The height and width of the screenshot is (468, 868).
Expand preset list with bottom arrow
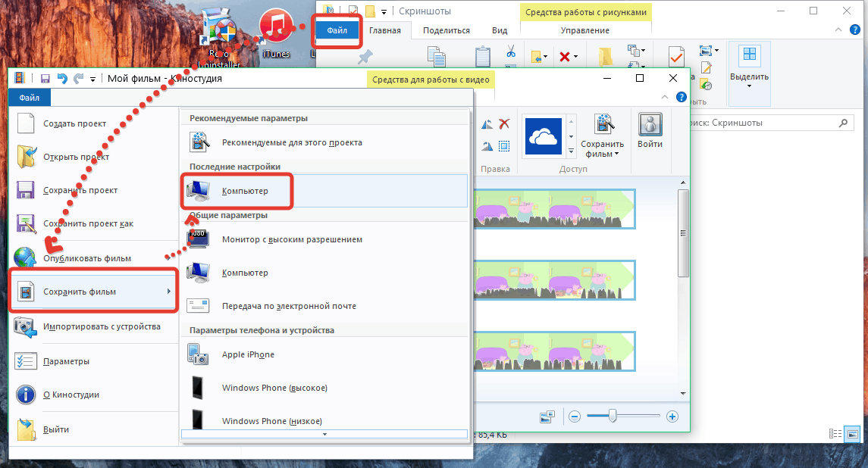tap(324, 434)
